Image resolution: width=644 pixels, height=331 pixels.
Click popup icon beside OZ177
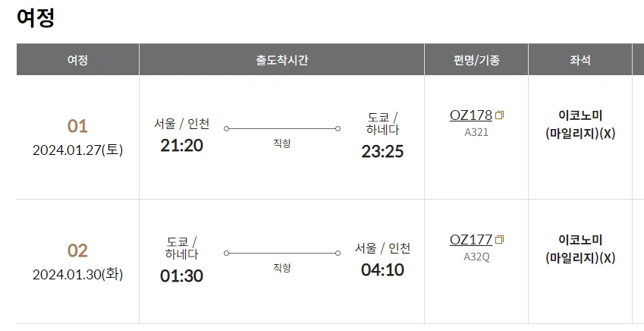coord(499,240)
